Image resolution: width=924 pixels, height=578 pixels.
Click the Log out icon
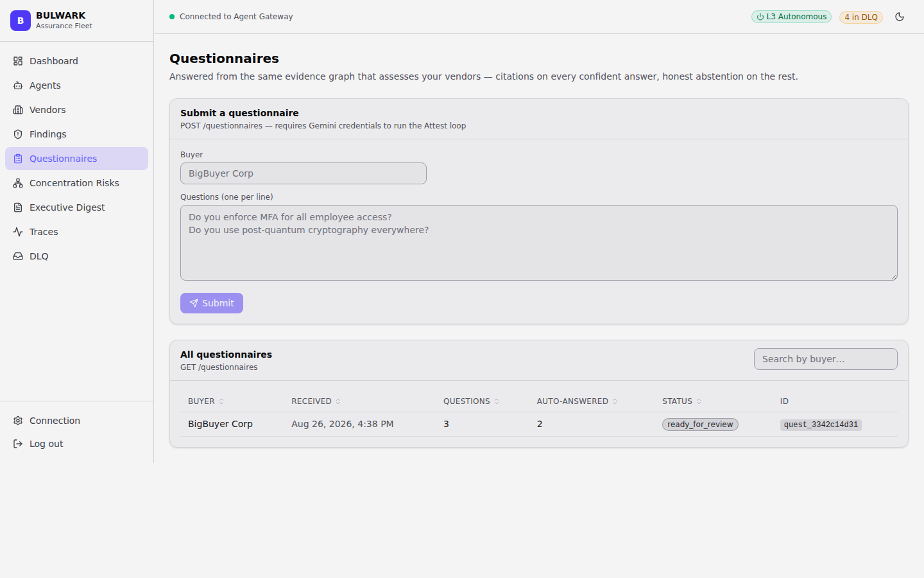tap(18, 444)
